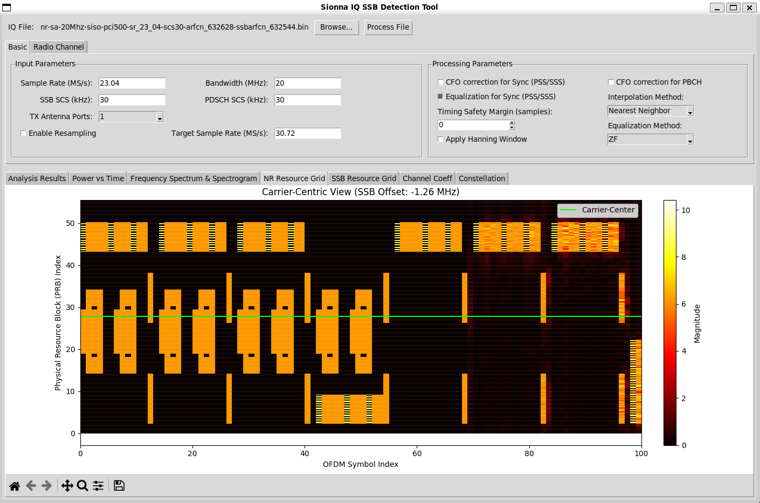The height and width of the screenshot is (503, 760).
Task: Enable Apply Hanning Window checkbox
Action: 441,139
